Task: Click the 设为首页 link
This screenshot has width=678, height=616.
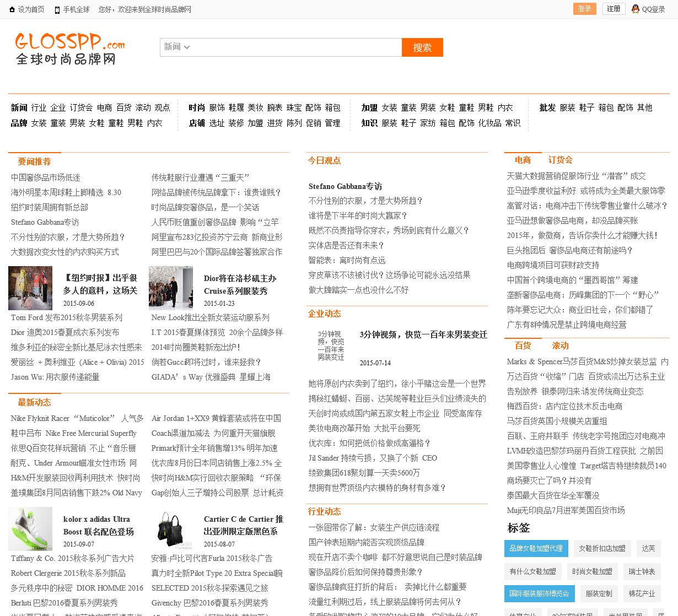Action: (31, 9)
